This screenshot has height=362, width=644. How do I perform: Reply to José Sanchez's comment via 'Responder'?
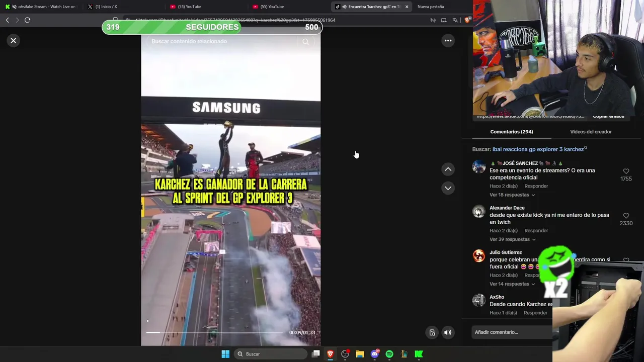(x=536, y=186)
